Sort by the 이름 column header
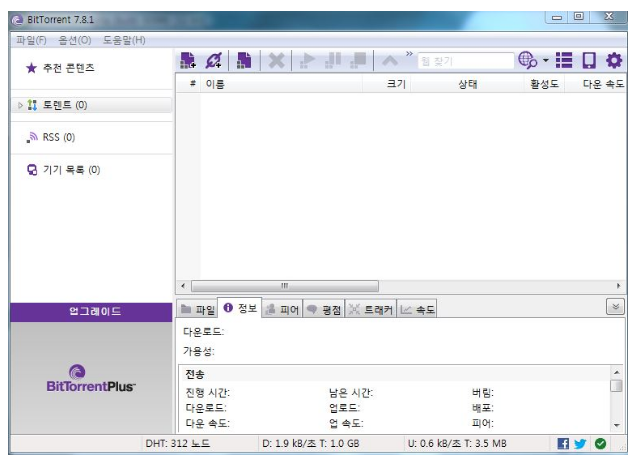This screenshot has width=636, height=465. pyautogui.click(x=281, y=84)
